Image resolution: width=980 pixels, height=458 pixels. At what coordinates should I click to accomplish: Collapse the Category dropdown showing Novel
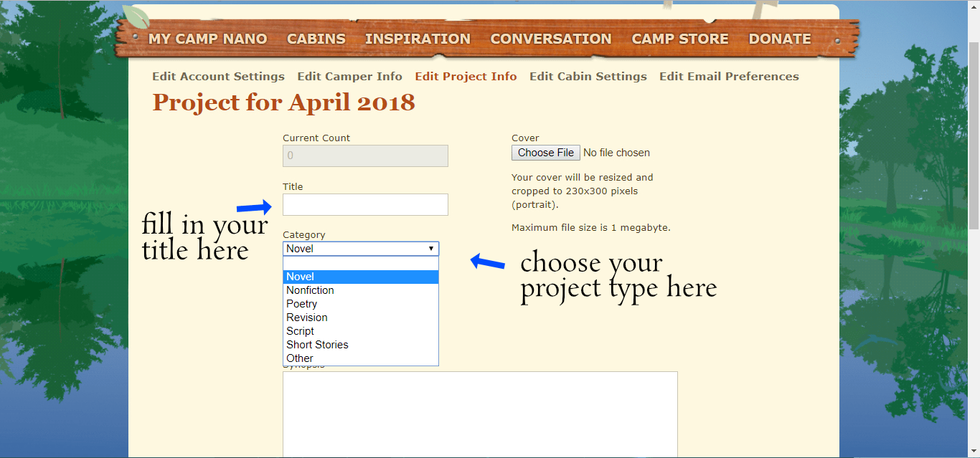[x=361, y=249]
